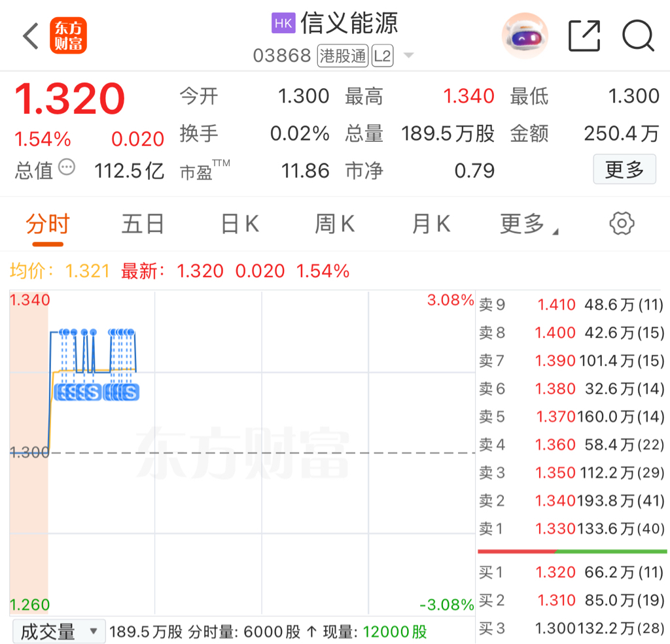
Task: Tap the 换手 0.02% value
Action: 300,133
